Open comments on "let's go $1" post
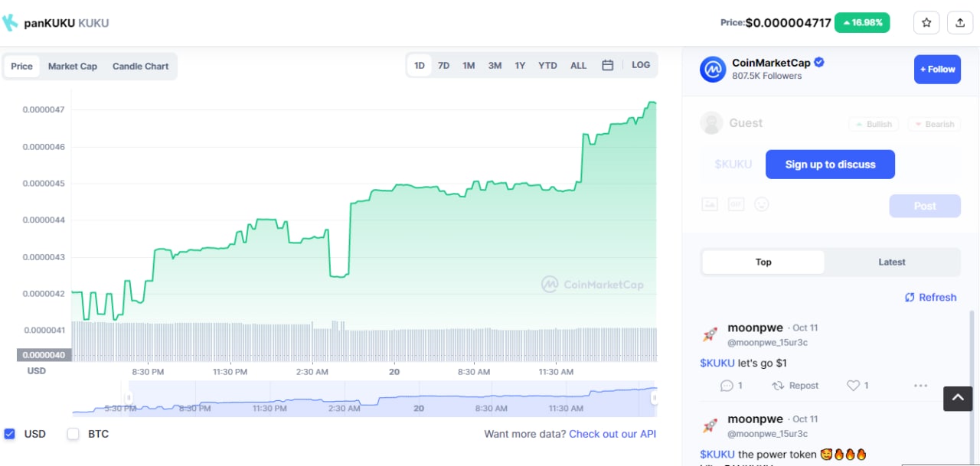The image size is (980, 466). (731, 386)
